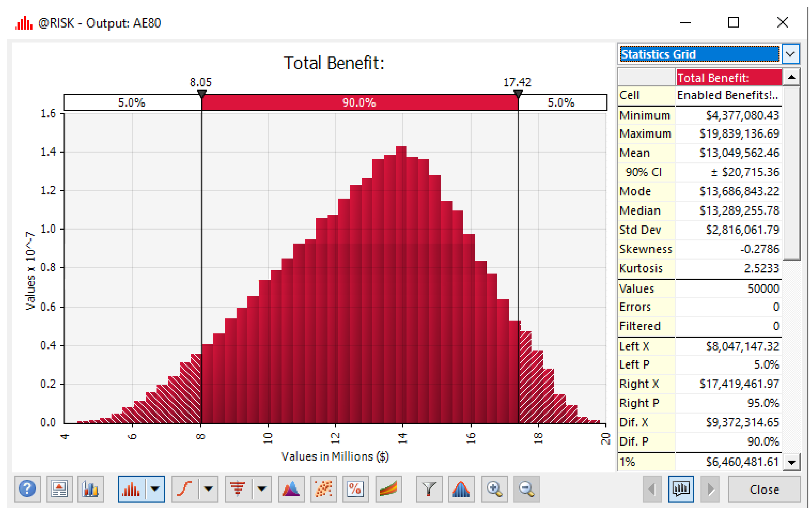
Task: Click the fit distribution bell curve icon
Action: 461,489
